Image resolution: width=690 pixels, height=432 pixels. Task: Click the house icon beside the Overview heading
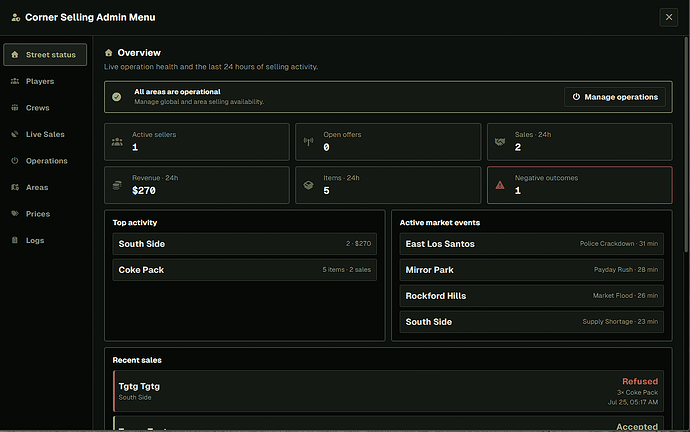tap(109, 53)
